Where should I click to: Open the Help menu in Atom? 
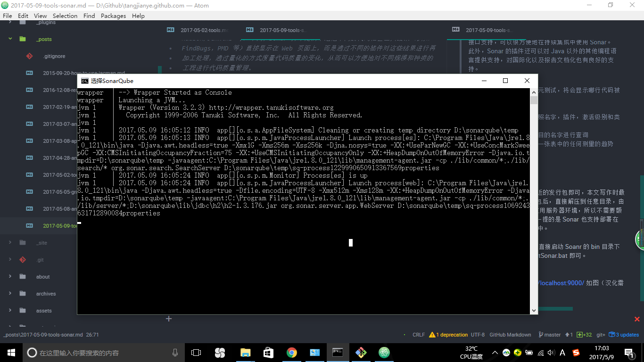click(138, 16)
